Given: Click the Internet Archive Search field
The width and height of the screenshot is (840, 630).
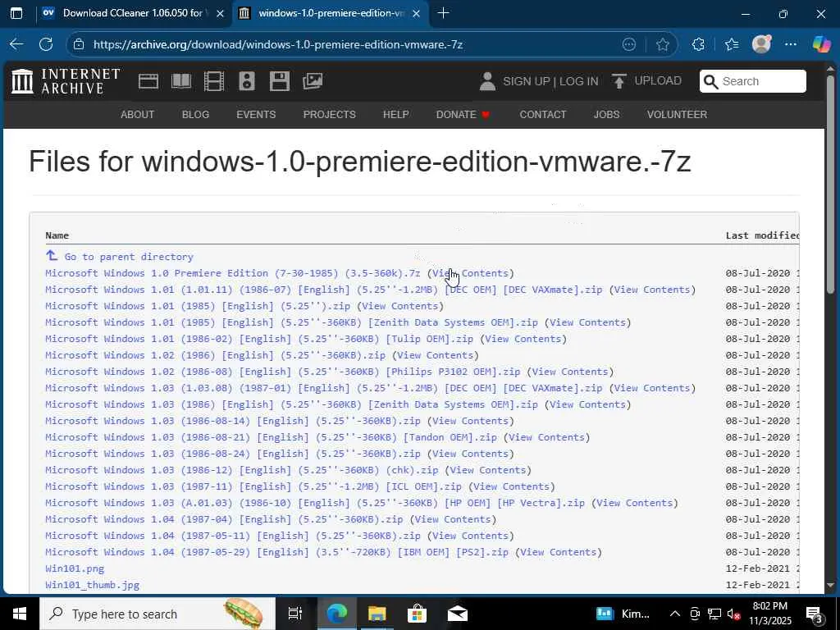Looking at the screenshot, I should coord(753,81).
